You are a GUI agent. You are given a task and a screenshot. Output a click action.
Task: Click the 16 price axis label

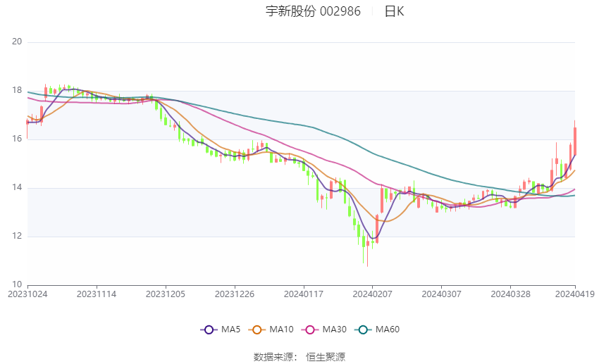[x=17, y=139]
